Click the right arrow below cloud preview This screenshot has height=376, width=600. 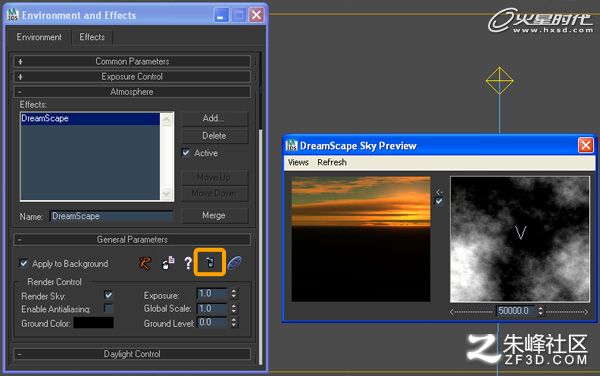(586, 312)
